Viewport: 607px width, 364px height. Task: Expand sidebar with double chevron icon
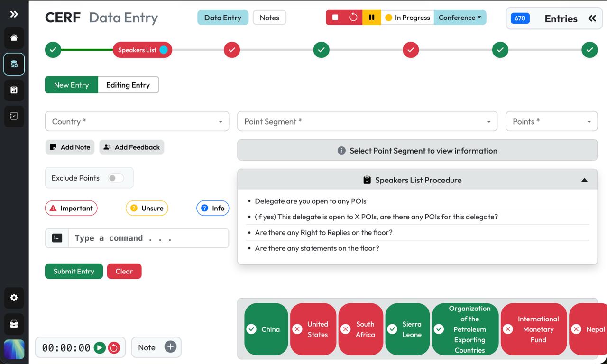[x=14, y=14]
